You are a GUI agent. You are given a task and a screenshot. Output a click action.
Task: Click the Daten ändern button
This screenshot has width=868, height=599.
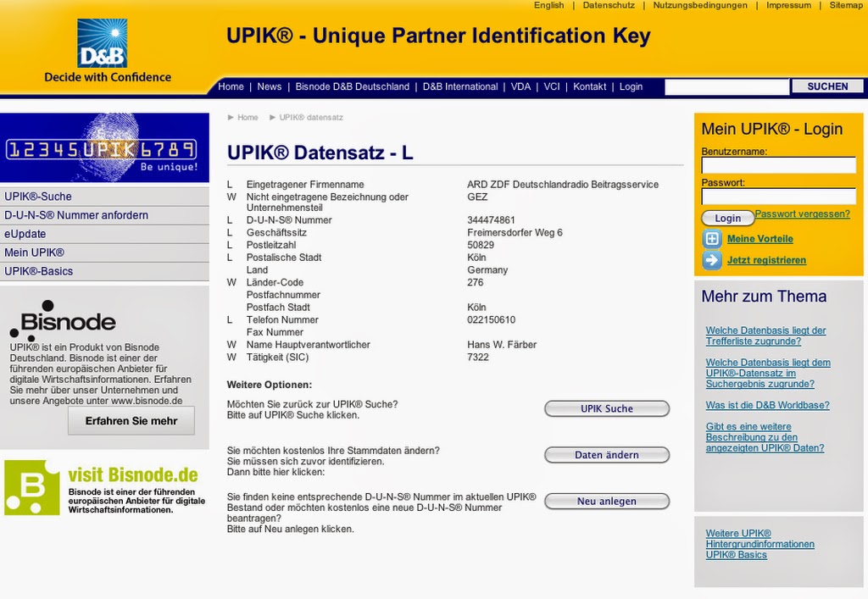(607, 455)
